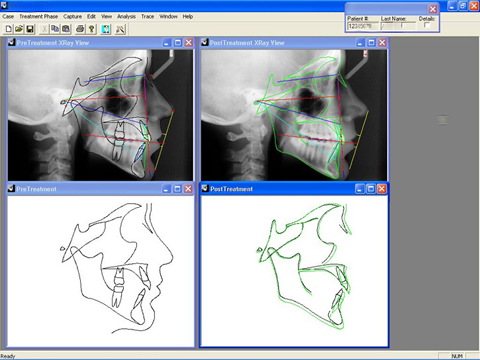Restore down the main application window

click(x=463, y=6)
